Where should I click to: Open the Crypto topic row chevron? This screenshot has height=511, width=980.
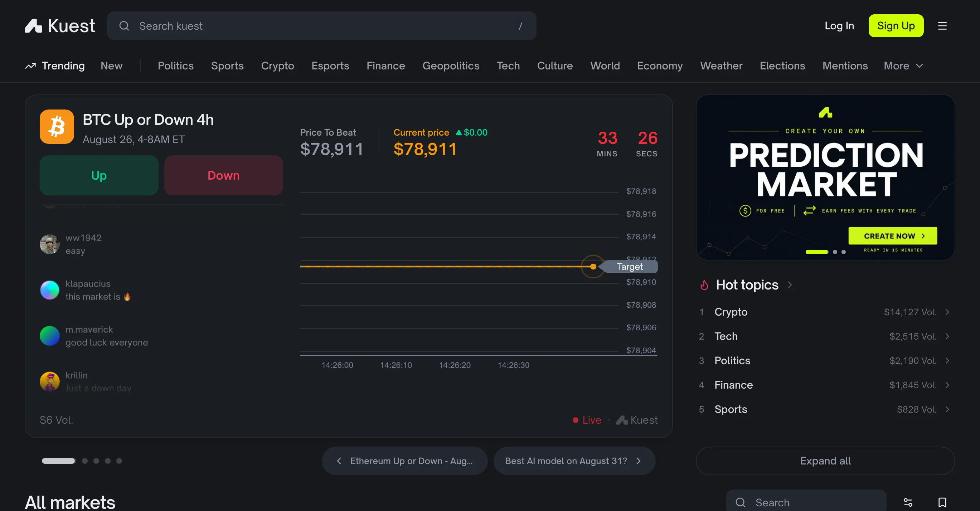pyautogui.click(x=947, y=312)
